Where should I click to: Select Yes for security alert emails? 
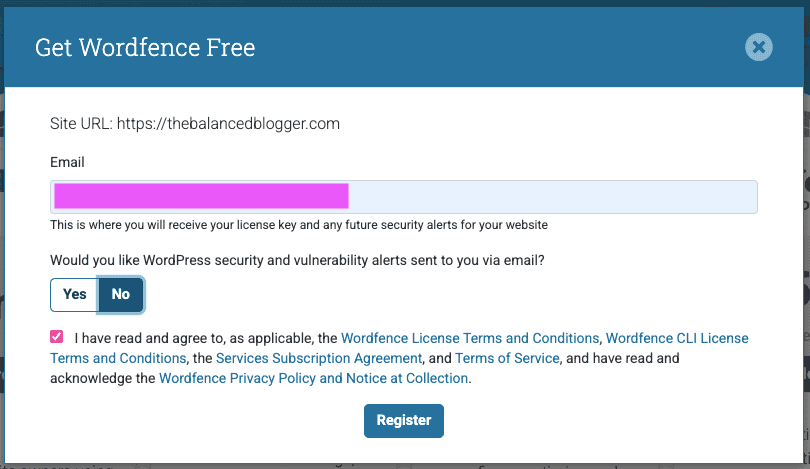tap(75, 294)
